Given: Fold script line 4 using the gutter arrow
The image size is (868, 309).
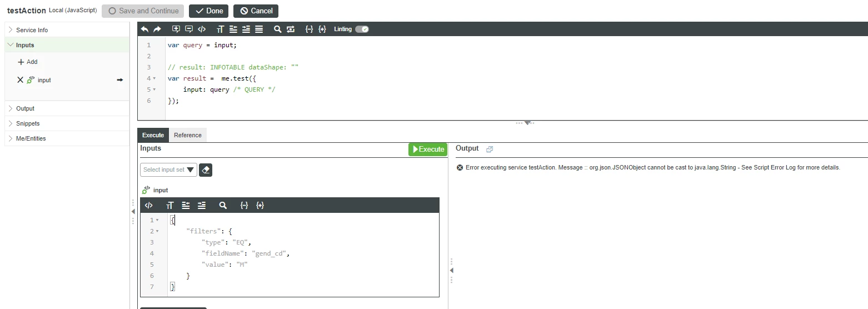Looking at the screenshot, I should pyautogui.click(x=154, y=78).
